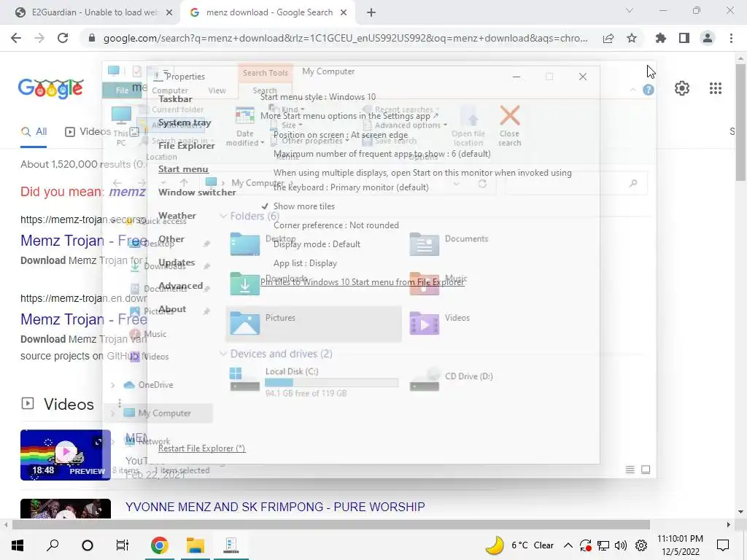Open the System tray section in Properties
Image resolution: width=747 pixels, height=560 pixels.
point(185,122)
